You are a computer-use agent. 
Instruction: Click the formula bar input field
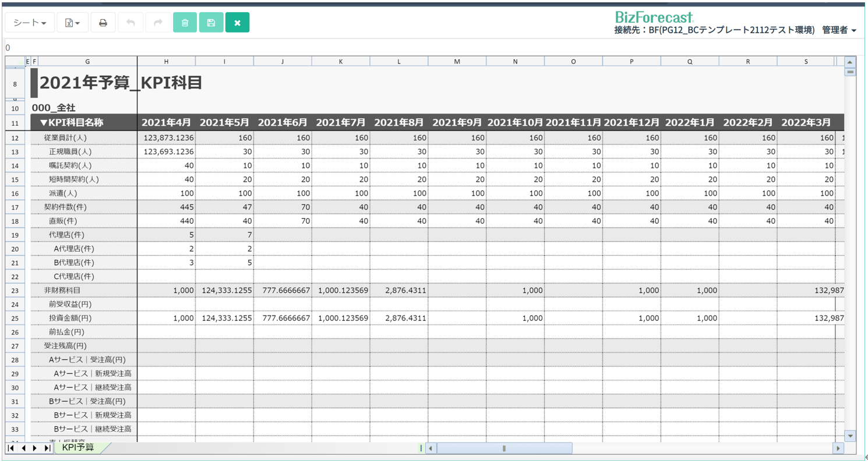408,48
